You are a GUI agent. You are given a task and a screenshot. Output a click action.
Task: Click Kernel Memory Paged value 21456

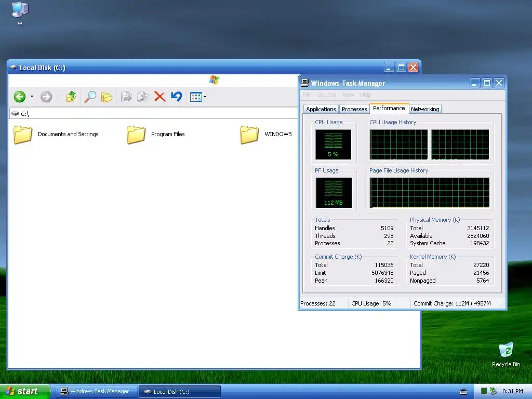click(481, 273)
